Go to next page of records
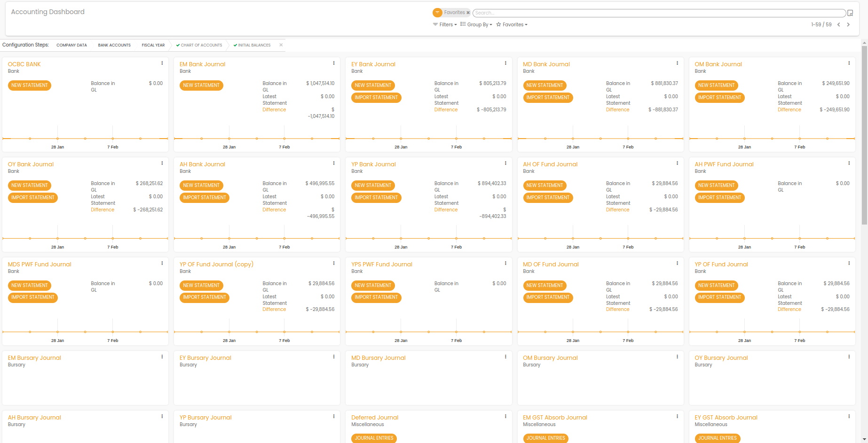 tap(848, 24)
